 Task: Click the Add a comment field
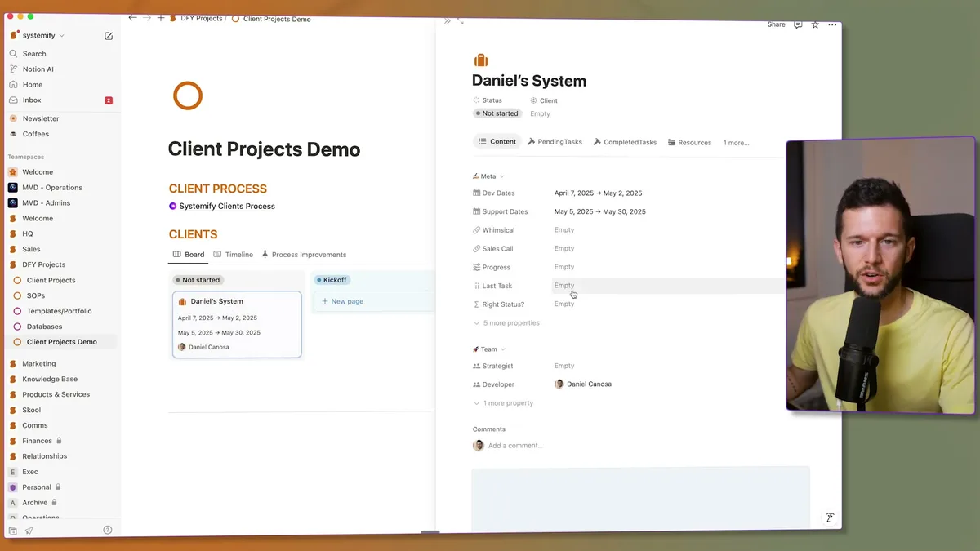515,445
